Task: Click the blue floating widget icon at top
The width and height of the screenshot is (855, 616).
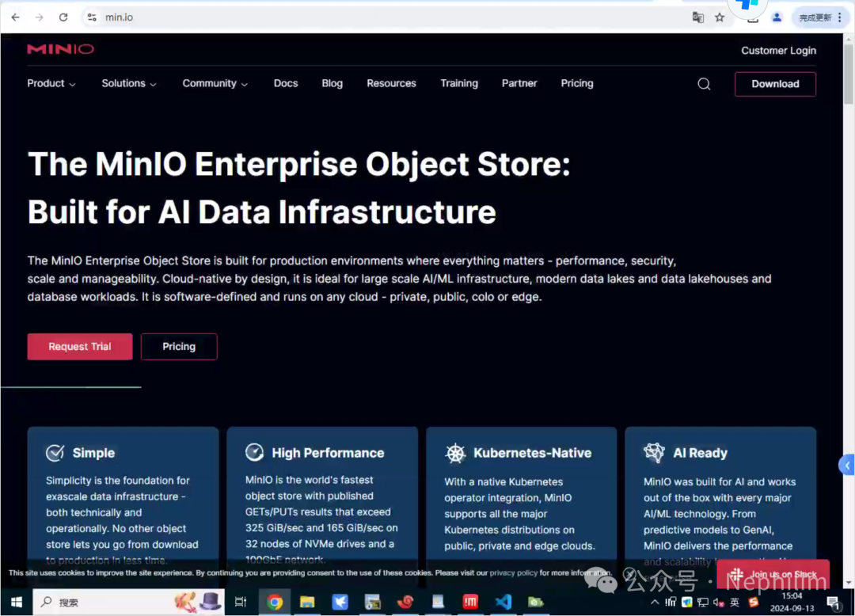Action: (x=747, y=6)
